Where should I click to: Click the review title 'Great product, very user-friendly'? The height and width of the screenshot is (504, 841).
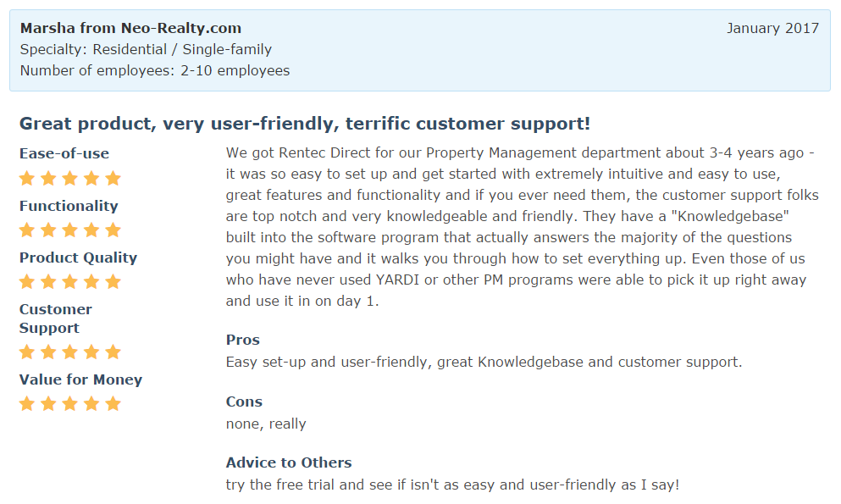click(304, 124)
